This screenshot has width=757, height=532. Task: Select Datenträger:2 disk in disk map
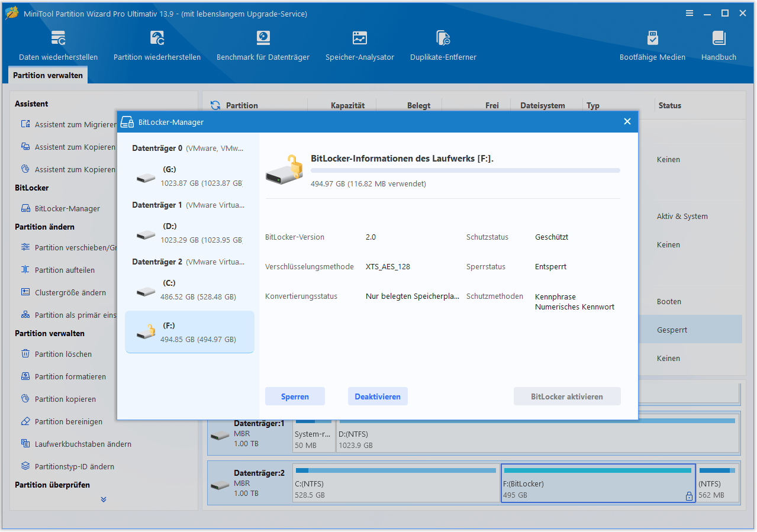(250, 483)
